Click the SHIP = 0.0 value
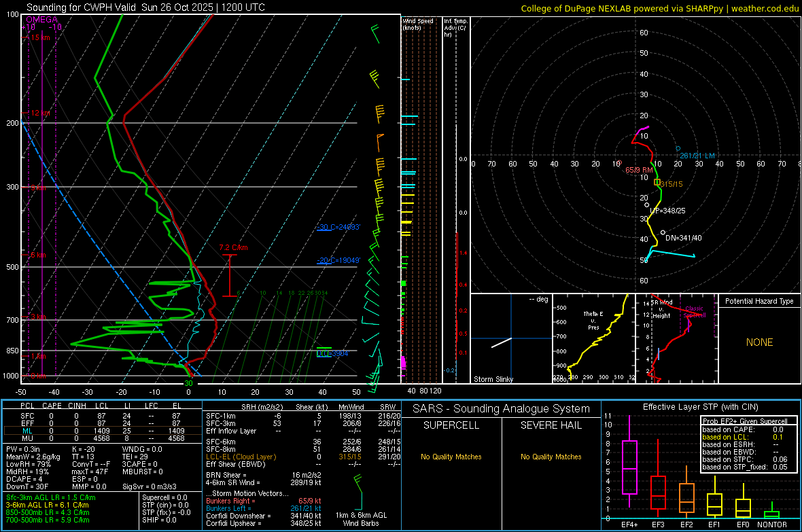Viewport: 802px width, 532px height. (x=159, y=520)
